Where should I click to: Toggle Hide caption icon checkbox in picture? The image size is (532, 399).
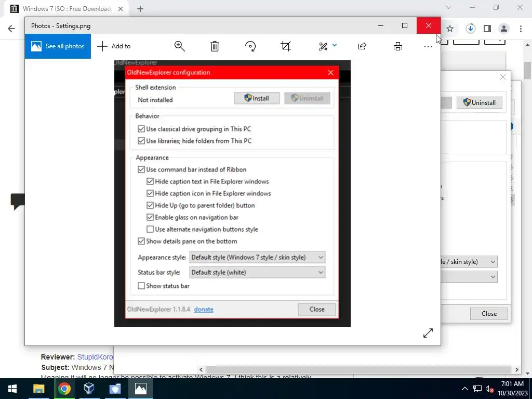[x=150, y=193]
